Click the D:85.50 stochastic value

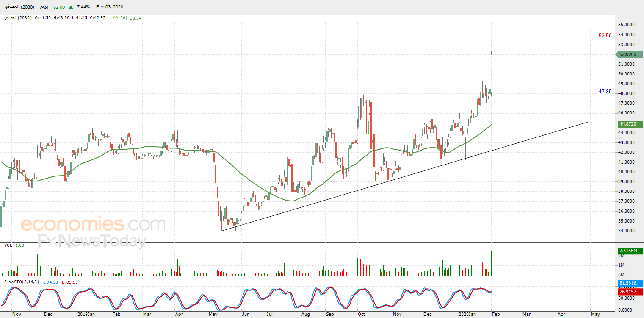(x=69, y=282)
